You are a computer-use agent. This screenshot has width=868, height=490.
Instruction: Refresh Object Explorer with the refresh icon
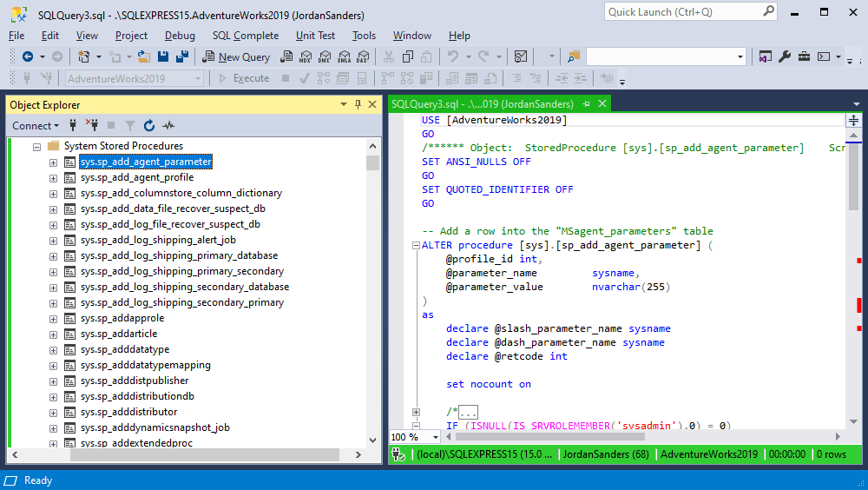[x=149, y=126]
